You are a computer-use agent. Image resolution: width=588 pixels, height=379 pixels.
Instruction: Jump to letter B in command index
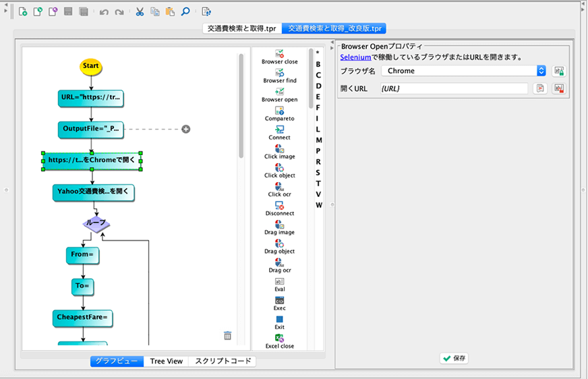[x=318, y=64]
